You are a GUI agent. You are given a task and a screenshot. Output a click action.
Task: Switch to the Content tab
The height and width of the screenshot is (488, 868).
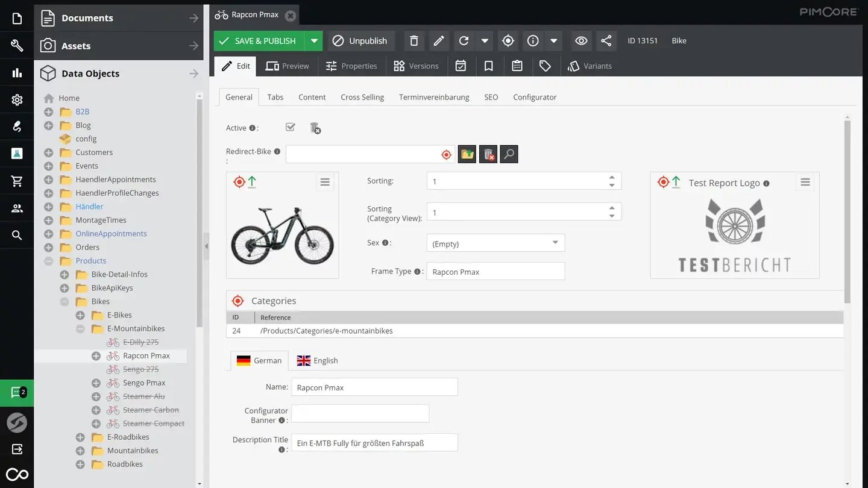312,97
